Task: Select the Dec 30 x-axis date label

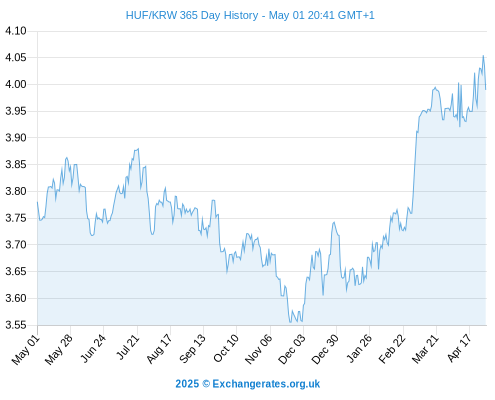Action: click(325, 349)
